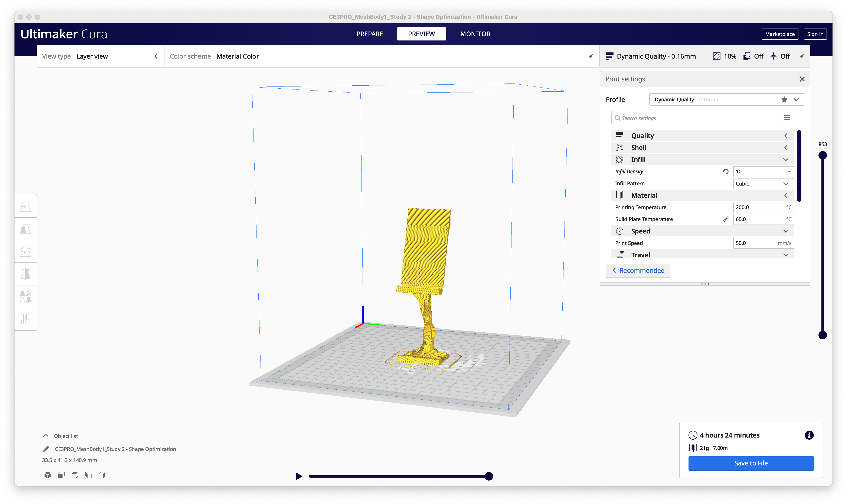Click the Recommended button
This screenshot has width=847, height=504.
click(638, 271)
